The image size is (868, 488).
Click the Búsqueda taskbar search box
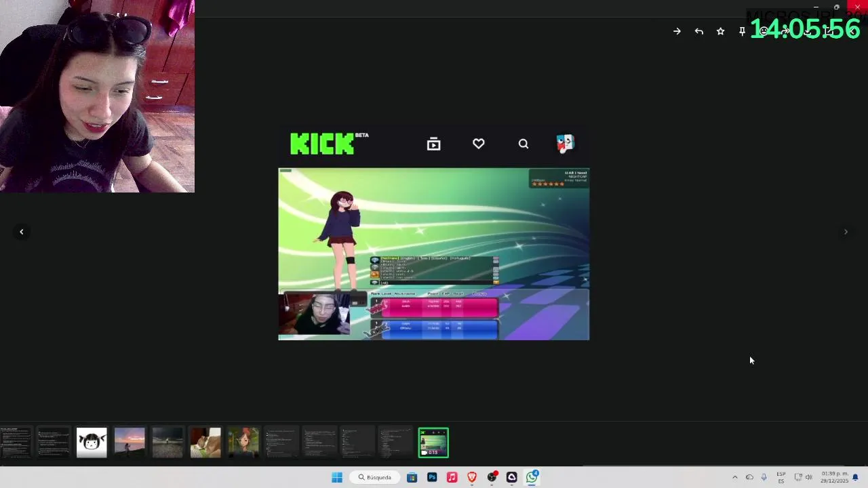(375, 477)
